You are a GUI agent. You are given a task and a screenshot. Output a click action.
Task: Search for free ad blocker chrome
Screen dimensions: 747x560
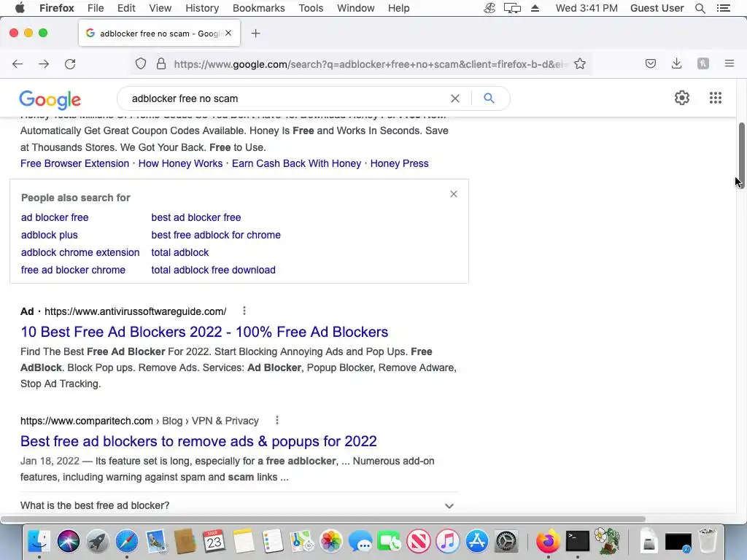point(73,270)
